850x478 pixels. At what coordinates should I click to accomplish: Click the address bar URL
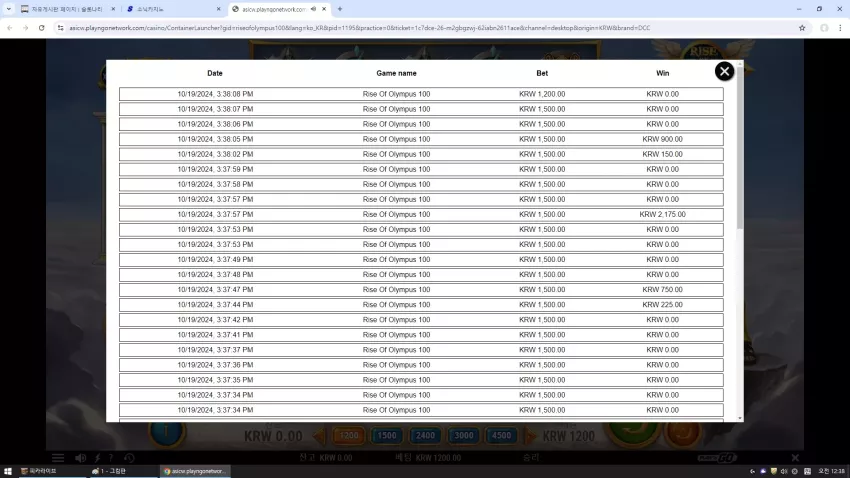pyautogui.click(x=359, y=28)
